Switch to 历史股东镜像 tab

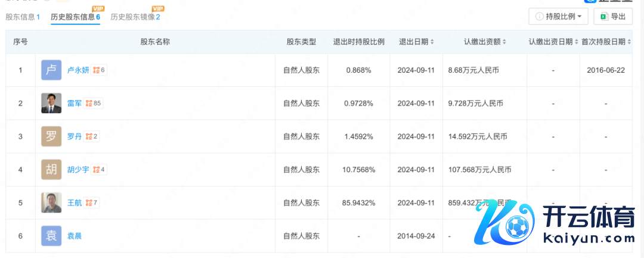coord(135,17)
